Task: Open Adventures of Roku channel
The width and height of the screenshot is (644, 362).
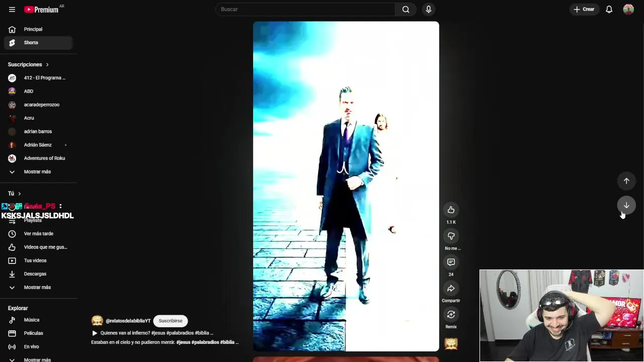Action: pyautogui.click(x=38, y=158)
